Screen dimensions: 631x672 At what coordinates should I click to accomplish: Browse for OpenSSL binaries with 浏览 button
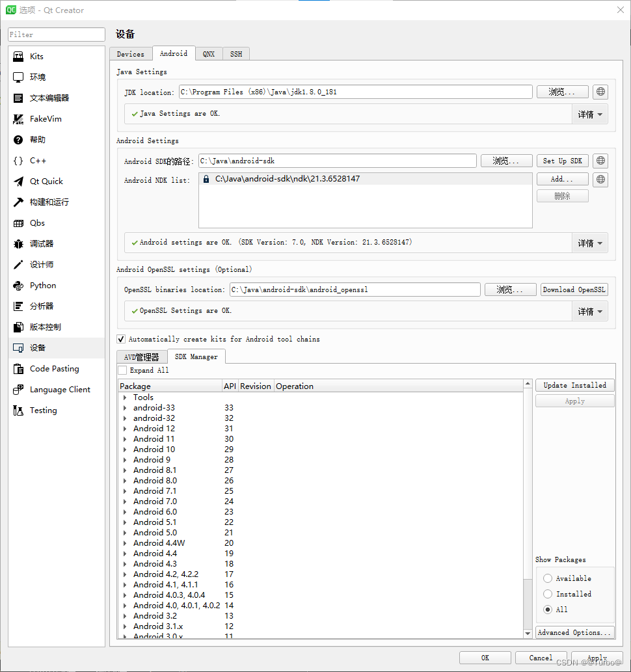pos(510,289)
